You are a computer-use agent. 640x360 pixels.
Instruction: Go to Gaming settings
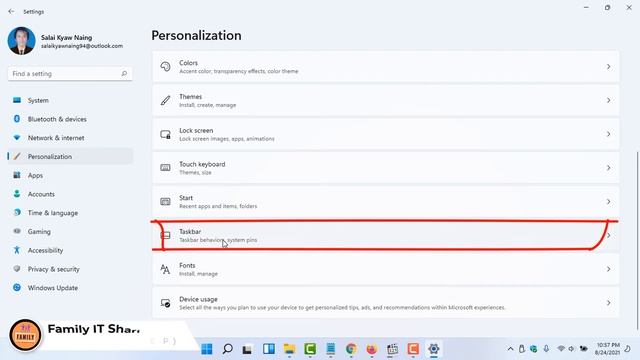pyautogui.click(x=70, y=231)
